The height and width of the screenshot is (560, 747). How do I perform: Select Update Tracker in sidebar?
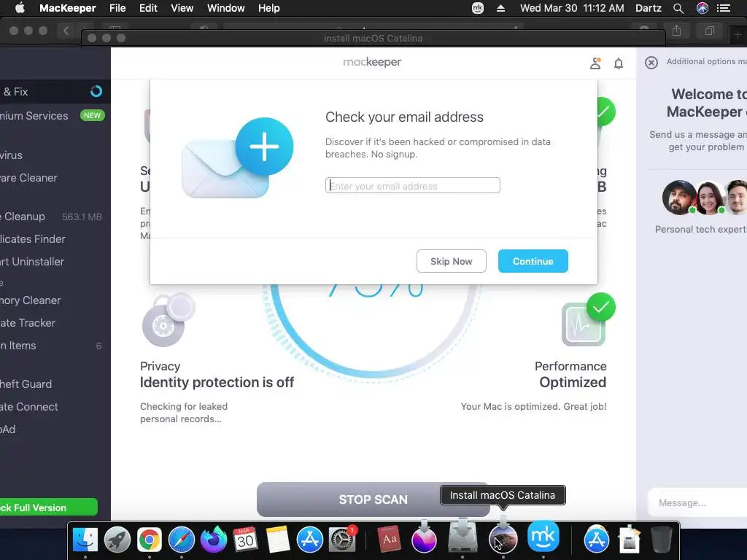tap(55, 323)
